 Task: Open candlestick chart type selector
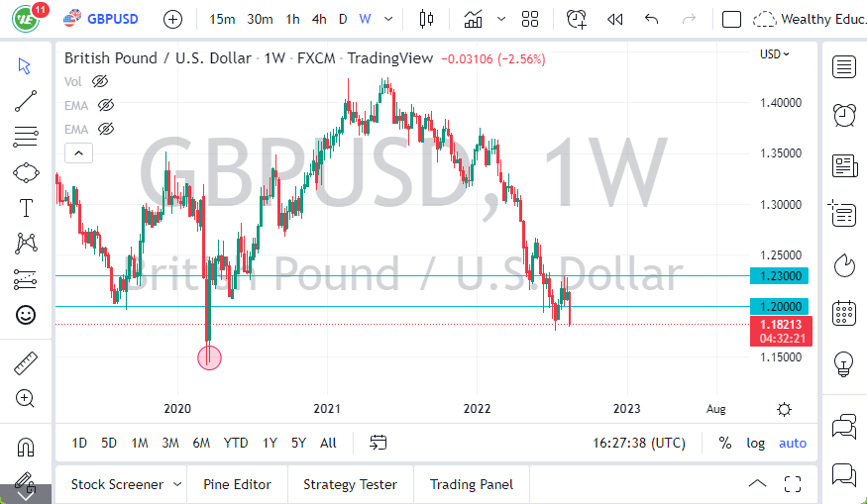pyautogui.click(x=427, y=19)
